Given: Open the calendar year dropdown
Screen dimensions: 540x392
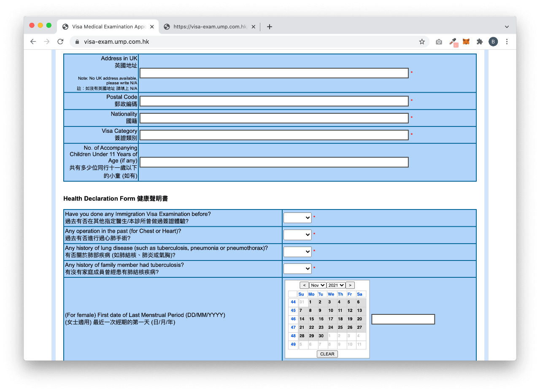Looking at the screenshot, I should (x=336, y=285).
